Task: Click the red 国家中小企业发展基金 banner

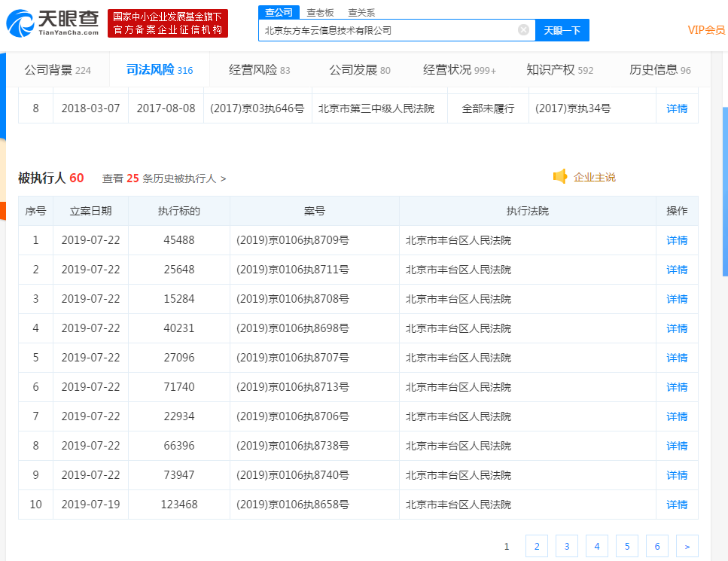Action: (x=168, y=23)
